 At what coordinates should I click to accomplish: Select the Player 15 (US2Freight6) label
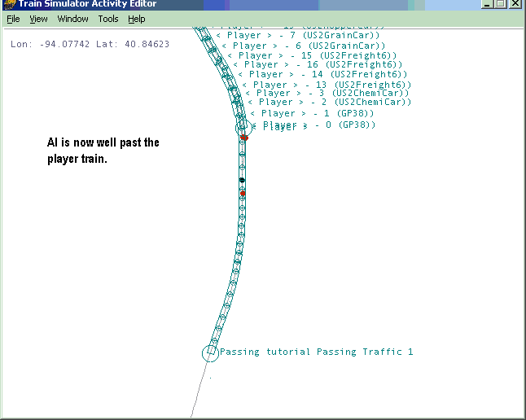tap(312, 55)
